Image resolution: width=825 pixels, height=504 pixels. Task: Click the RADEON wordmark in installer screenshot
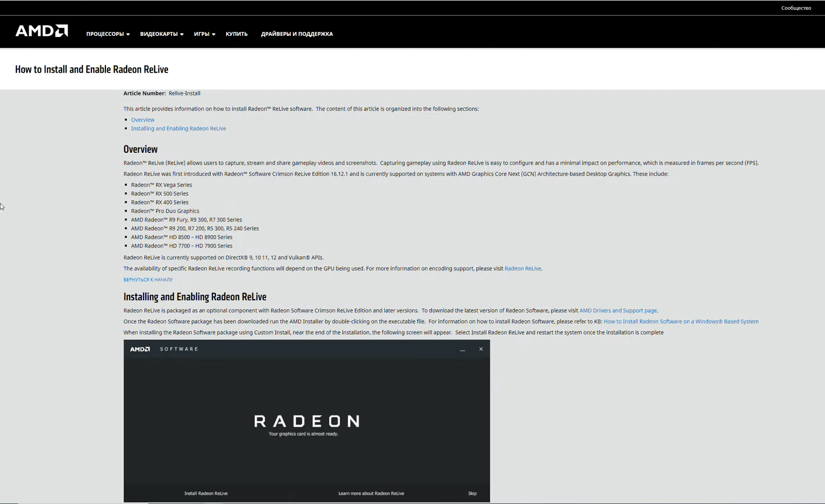306,422
